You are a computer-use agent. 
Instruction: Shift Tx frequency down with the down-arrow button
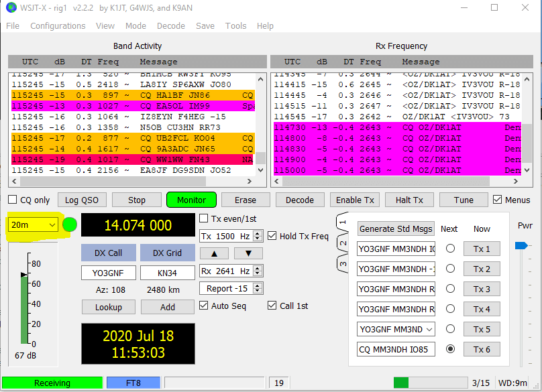[248, 253]
